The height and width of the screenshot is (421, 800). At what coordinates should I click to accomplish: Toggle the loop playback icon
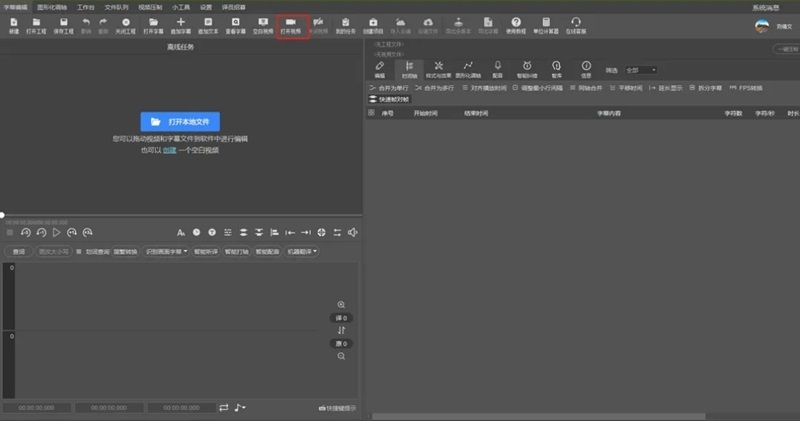pyautogui.click(x=224, y=407)
